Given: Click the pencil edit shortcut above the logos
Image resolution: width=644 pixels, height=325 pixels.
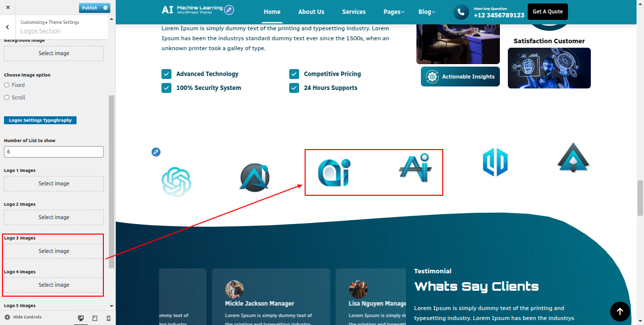Looking at the screenshot, I should [156, 152].
